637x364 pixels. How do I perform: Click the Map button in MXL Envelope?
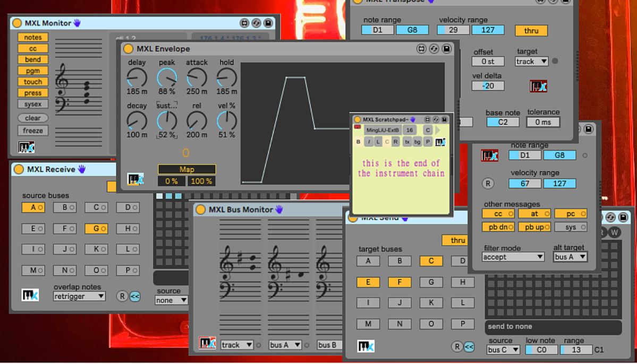(186, 169)
